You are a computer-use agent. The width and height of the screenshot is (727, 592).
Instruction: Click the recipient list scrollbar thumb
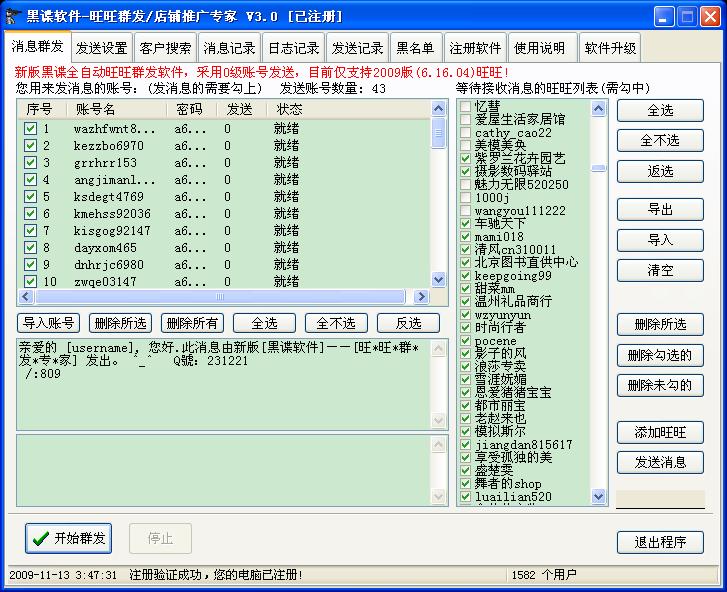[x=599, y=168]
